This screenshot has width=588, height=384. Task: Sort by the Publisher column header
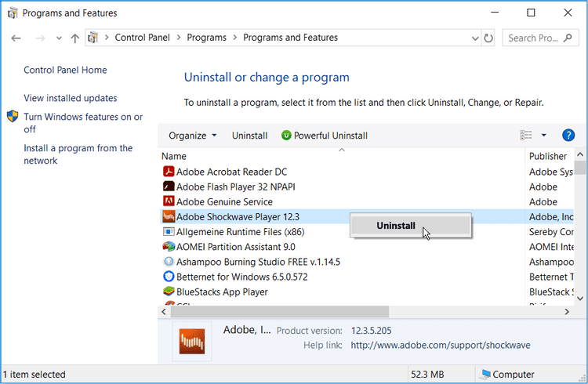[548, 156]
